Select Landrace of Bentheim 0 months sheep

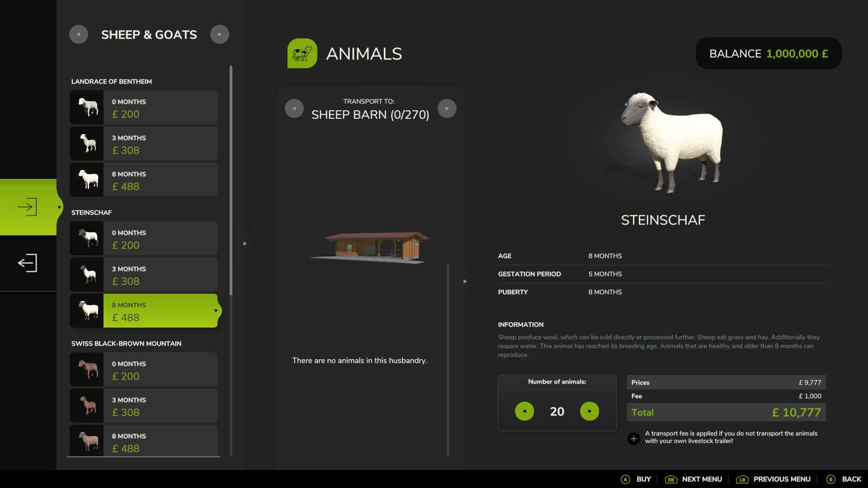(144, 108)
